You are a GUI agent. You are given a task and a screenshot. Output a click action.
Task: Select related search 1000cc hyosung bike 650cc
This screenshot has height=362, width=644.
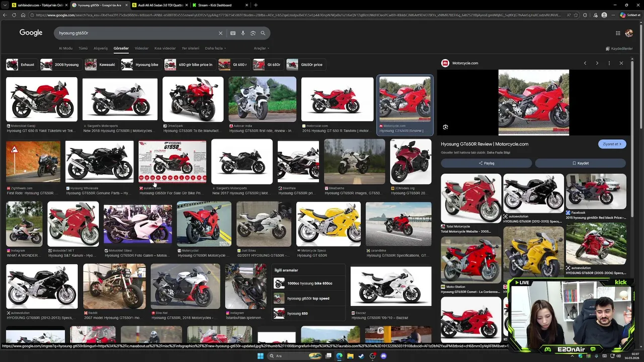pyautogui.click(x=309, y=284)
